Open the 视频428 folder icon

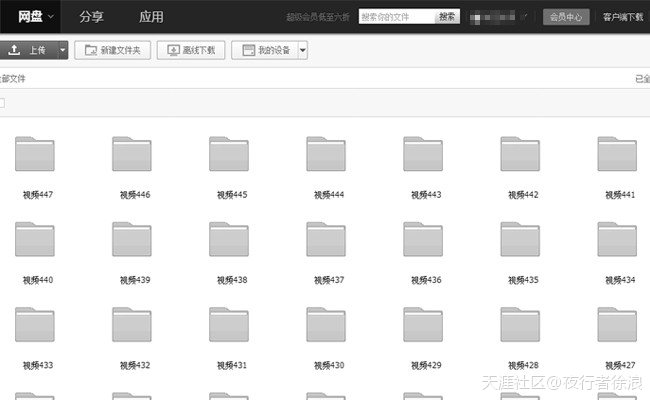tap(520, 325)
